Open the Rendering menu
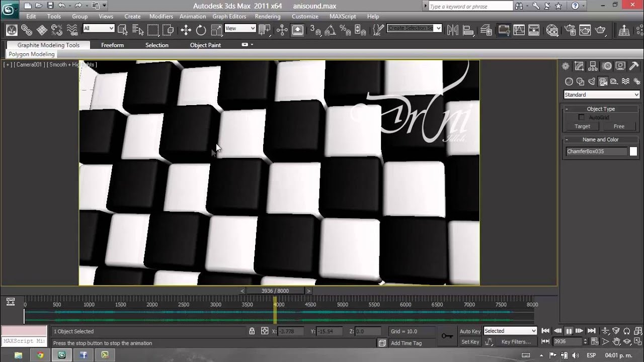This screenshot has height=362, width=644. 268,17
